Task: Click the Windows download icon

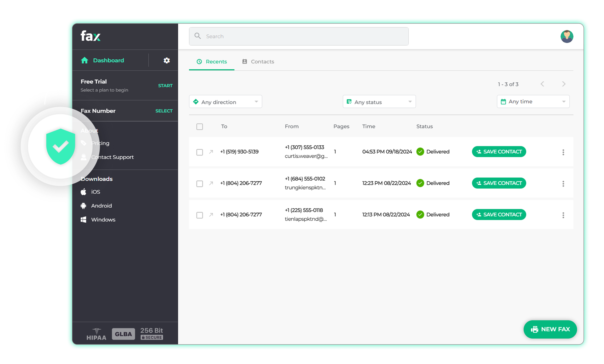Action: click(x=84, y=219)
